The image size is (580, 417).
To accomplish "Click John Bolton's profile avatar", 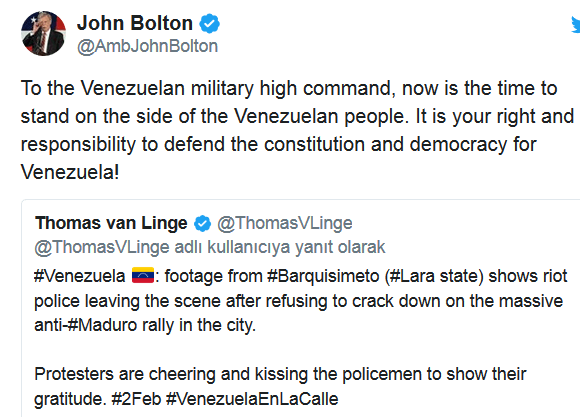I will point(43,33).
